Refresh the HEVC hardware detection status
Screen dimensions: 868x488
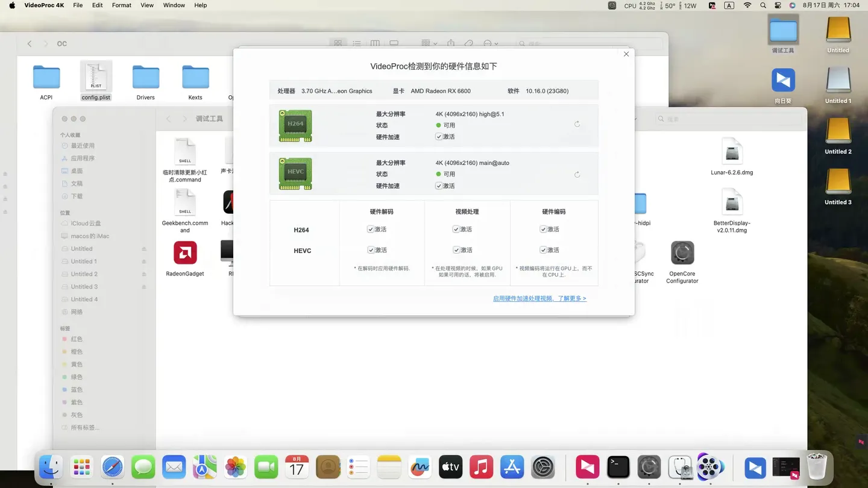click(577, 174)
